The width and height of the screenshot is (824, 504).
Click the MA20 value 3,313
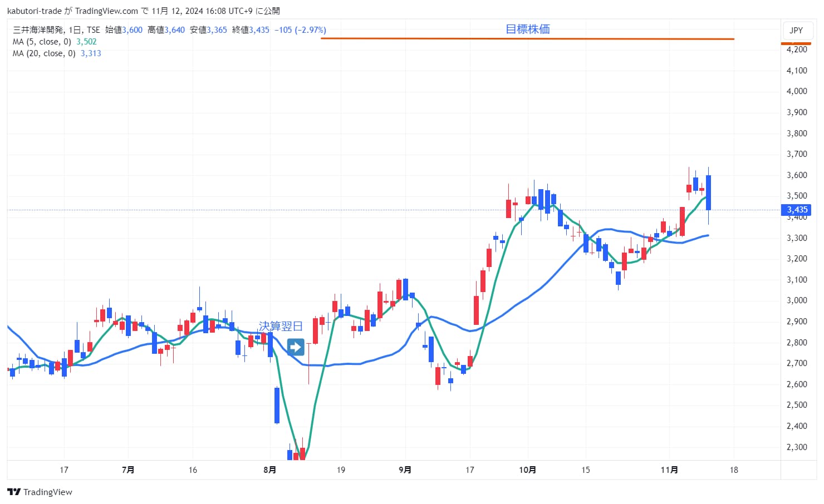[x=91, y=53]
